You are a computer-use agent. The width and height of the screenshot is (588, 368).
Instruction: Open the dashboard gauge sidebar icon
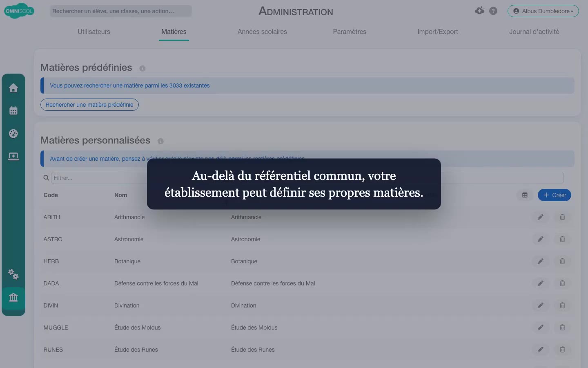(13, 133)
